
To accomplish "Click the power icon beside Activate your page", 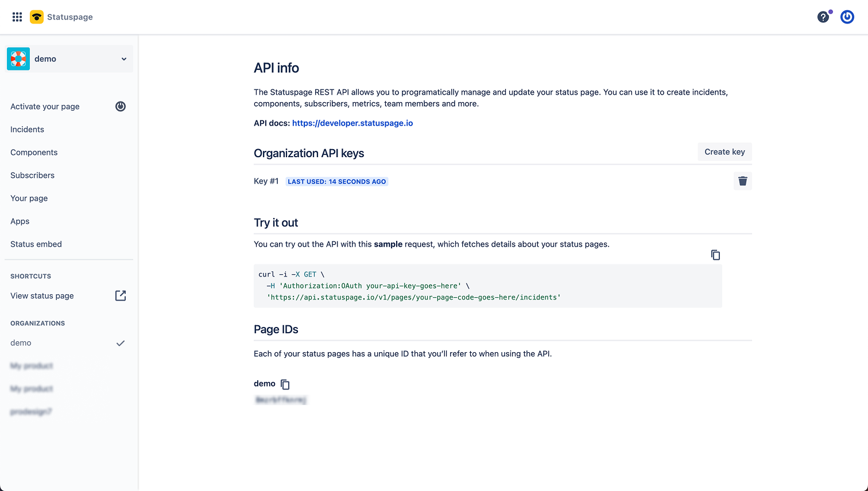I will tap(121, 106).
